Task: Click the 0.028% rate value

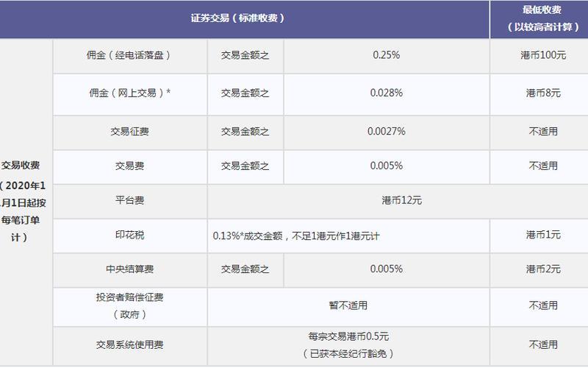Action: coord(387,93)
